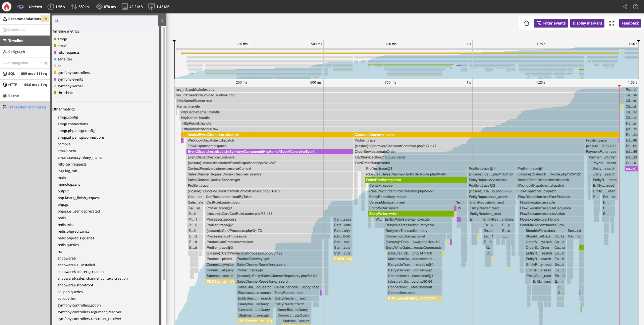Screen dimensions: 644x325
Task: Click the home reset view icon
Action: 527,23
